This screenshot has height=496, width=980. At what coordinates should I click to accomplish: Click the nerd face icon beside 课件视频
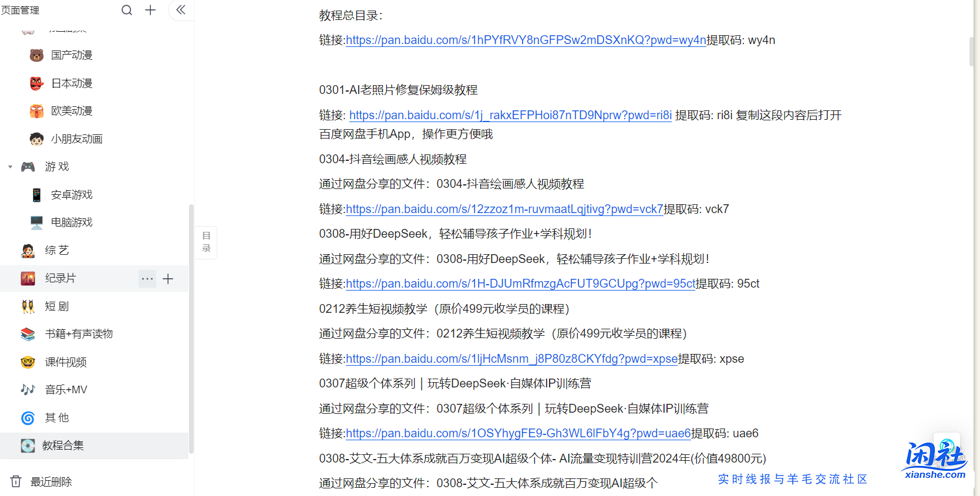pyautogui.click(x=28, y=362)
